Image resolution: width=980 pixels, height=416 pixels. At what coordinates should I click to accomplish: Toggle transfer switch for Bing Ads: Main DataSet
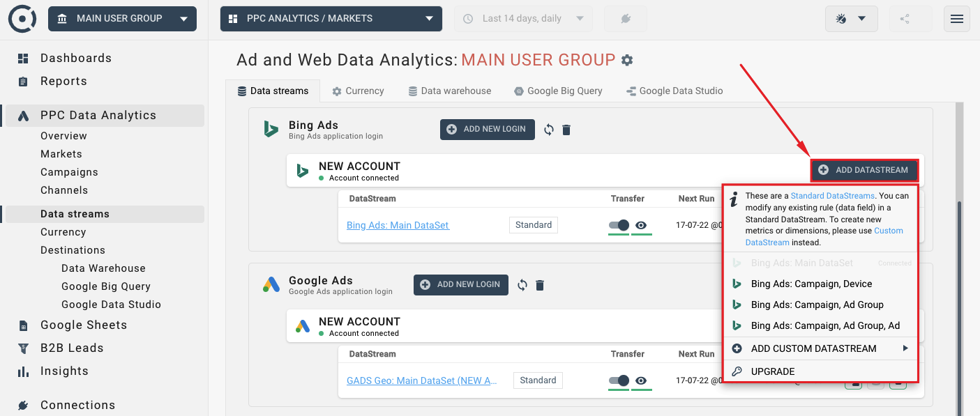pos(619,225)
